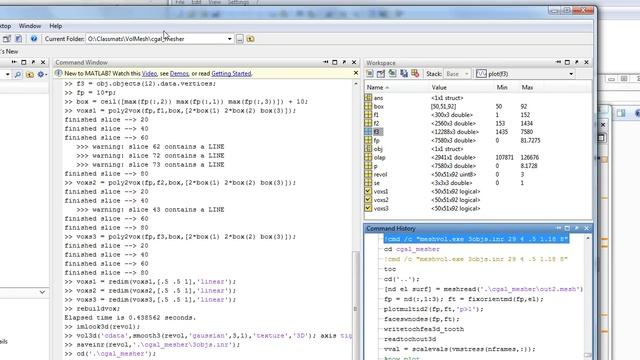This screenshot has width=640, height=360.
Task: Click Delete variable icon in Workspace toolbar
Action: (x=415, y=73)
